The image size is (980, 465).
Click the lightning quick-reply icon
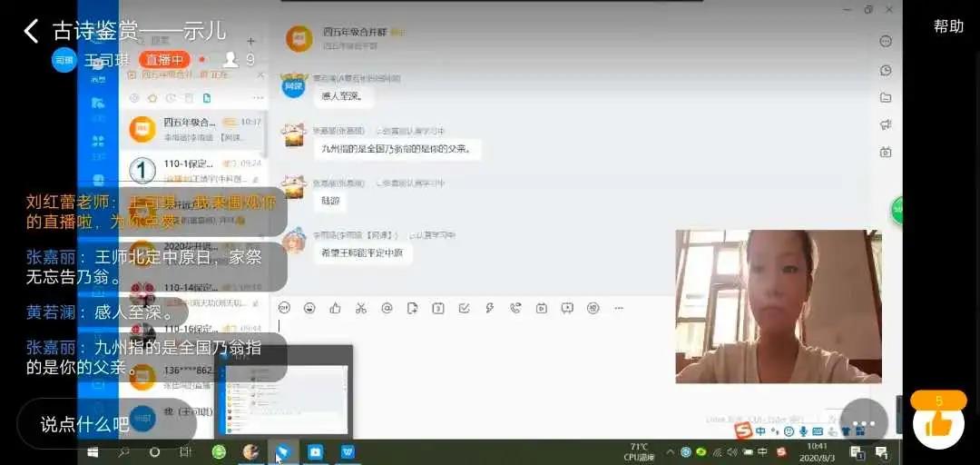pos(489,308)
